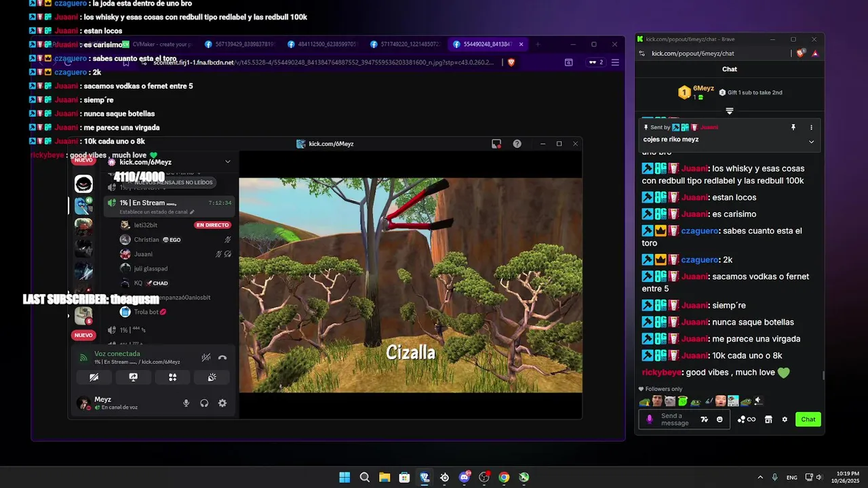Open site settings icon left of popout URL
Screen dimensions: 868x488
tap(641, 53)
